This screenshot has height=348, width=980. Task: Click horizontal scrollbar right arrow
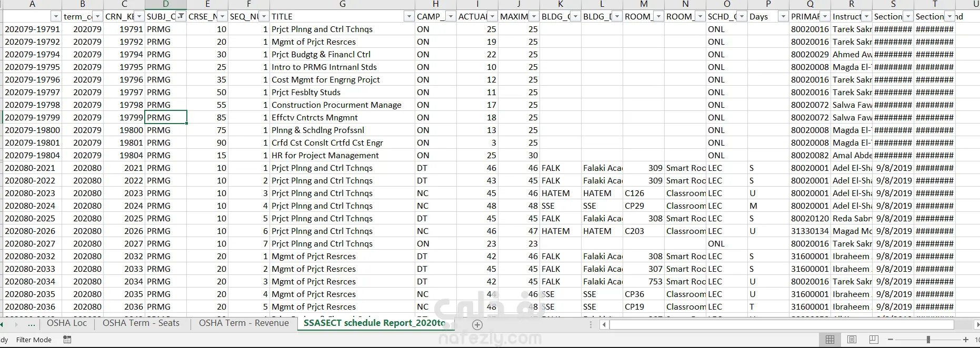pyautogui.click(x=977, y=325)
